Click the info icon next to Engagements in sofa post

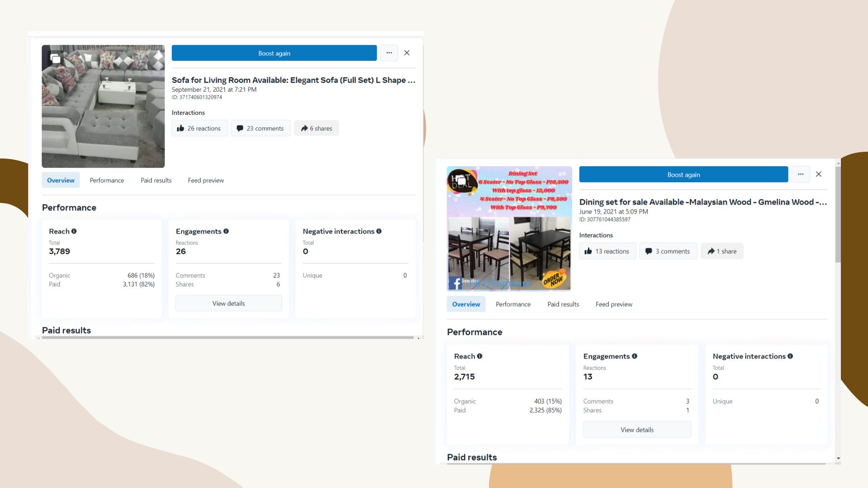click(226, 231)
